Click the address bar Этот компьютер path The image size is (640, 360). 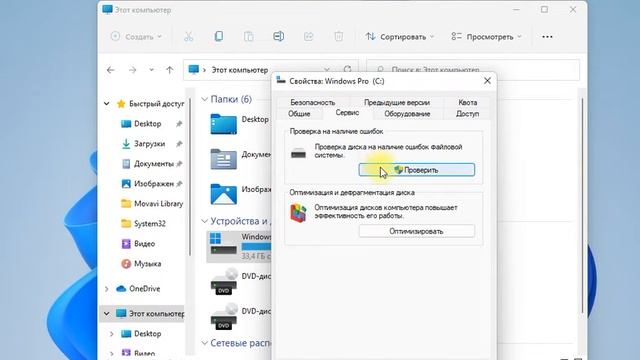pos(240,70)
